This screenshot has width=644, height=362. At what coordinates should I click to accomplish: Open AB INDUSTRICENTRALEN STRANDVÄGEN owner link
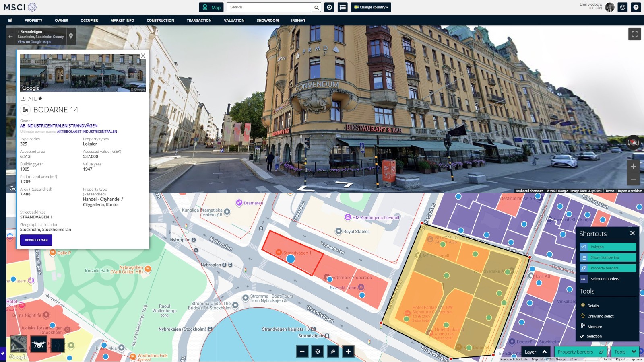tap(59, 126)
